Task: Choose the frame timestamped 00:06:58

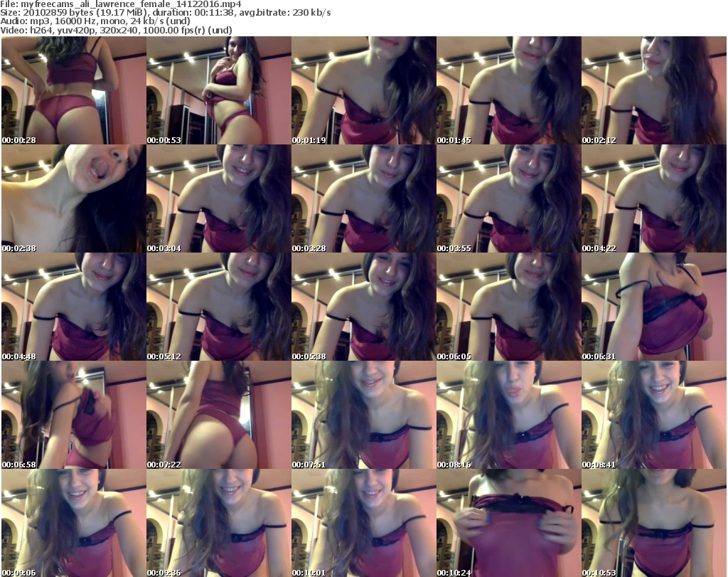Action: click(74, 415)
